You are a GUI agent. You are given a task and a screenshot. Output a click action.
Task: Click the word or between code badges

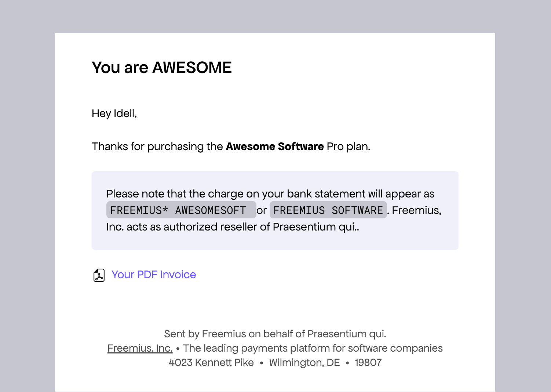pos(262,210)
